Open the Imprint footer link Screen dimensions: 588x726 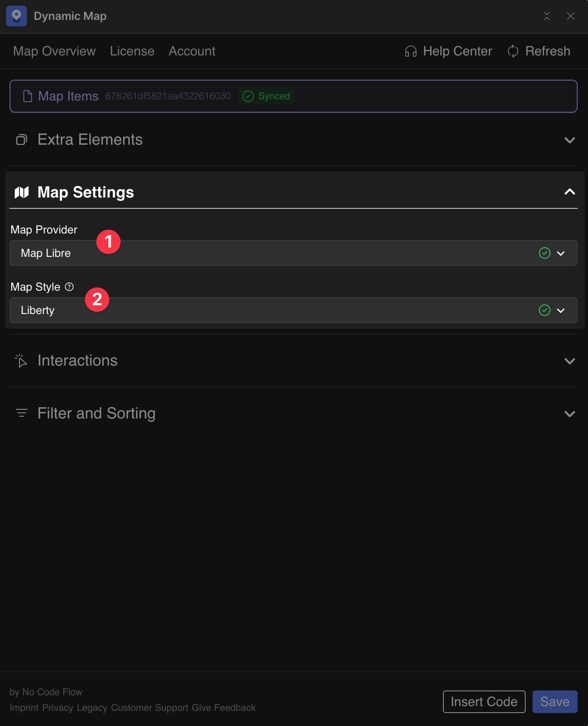pyautogui.click(x=24, y=707)
